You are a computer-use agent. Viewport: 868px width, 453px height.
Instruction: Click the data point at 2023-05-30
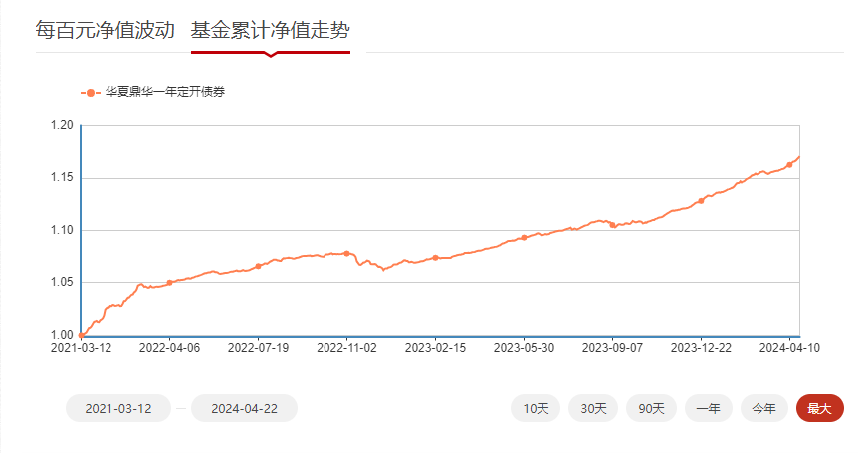524,238
